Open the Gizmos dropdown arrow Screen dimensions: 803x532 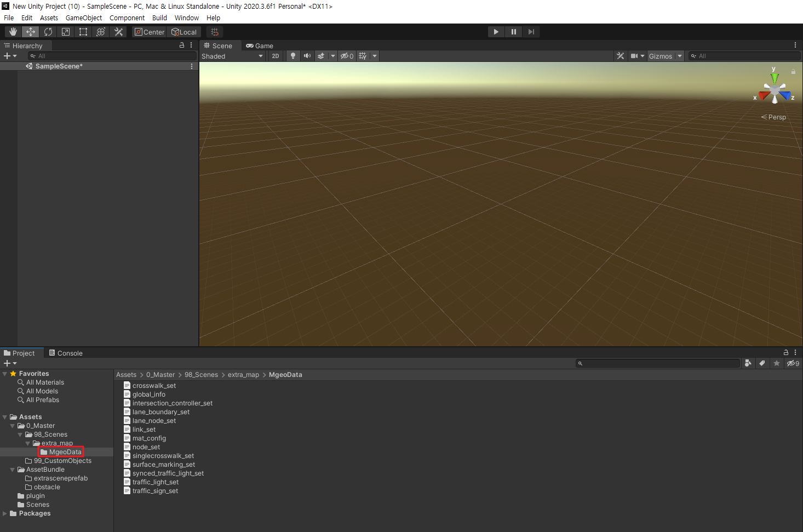coord(680,56)
